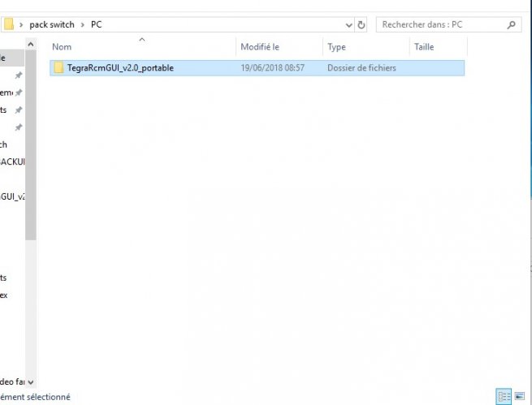Viewport: 532px width, 405px height.
Task: Click the TegraRcmGUI_v2.0_portable folder icon
Action: coord(58,67)
